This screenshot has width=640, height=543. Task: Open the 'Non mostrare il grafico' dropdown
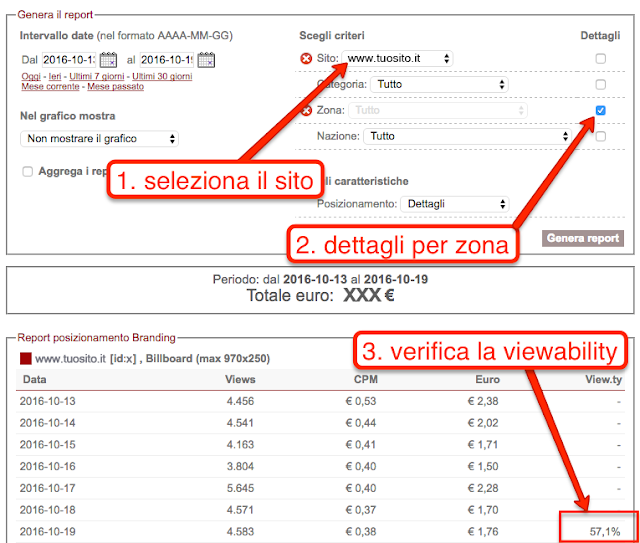102,138
